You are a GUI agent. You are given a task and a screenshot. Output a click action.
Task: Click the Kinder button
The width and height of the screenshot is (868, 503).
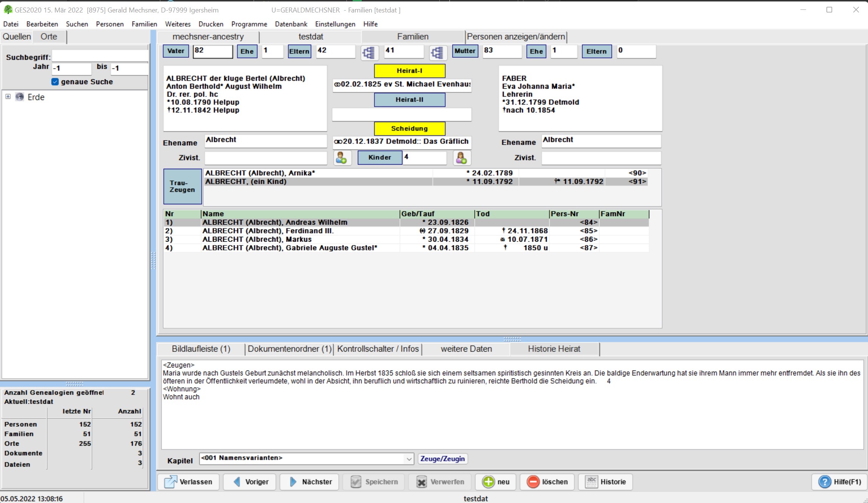point(379,157)
